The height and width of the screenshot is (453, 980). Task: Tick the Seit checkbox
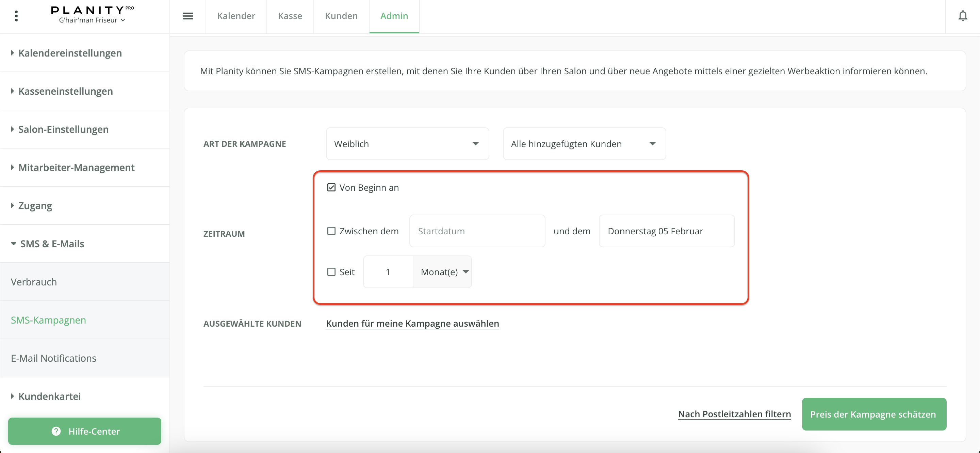click(331, 272)
